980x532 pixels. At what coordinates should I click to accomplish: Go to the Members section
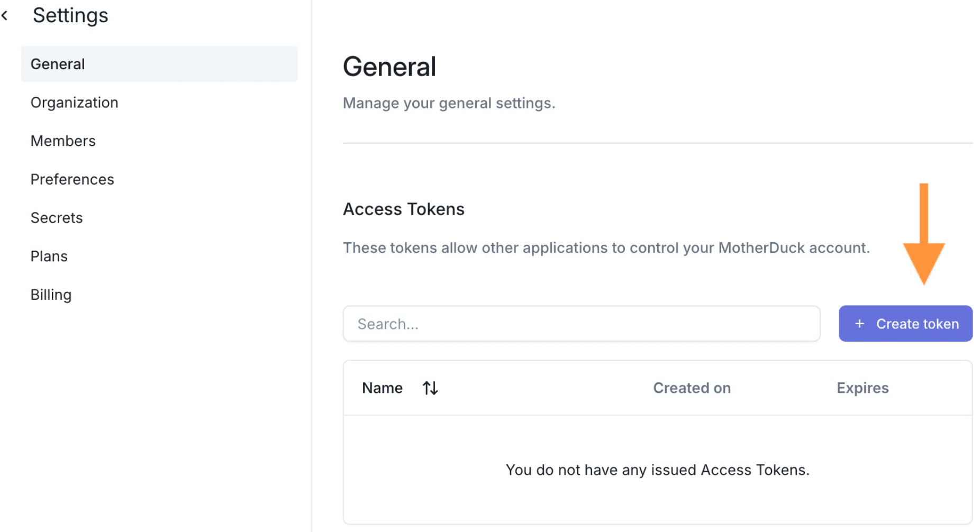[x=63, y=141]
